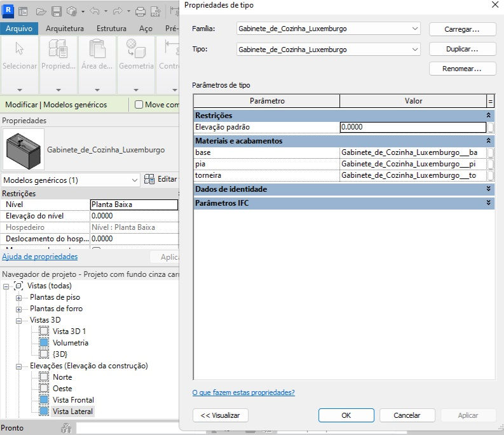504x435 pixels.
Task: Open the Tipo dropdown
Action: [x=415, y=50]
